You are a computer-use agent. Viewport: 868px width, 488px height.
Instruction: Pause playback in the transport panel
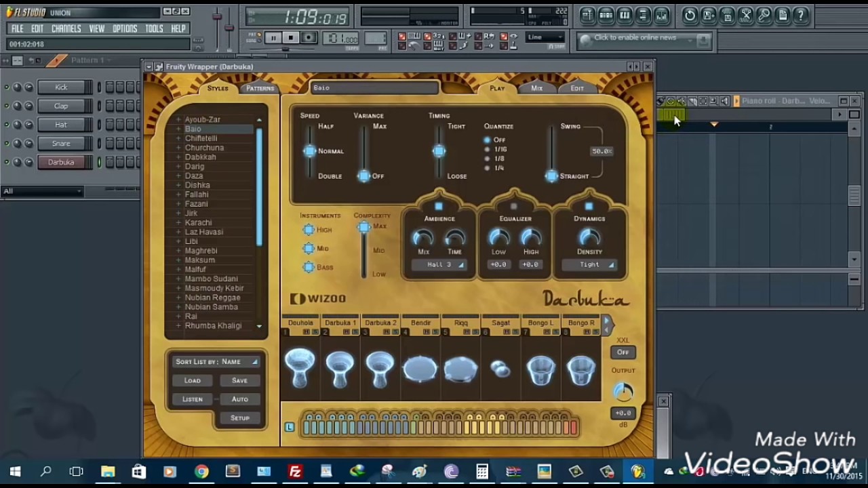(273, 38)
